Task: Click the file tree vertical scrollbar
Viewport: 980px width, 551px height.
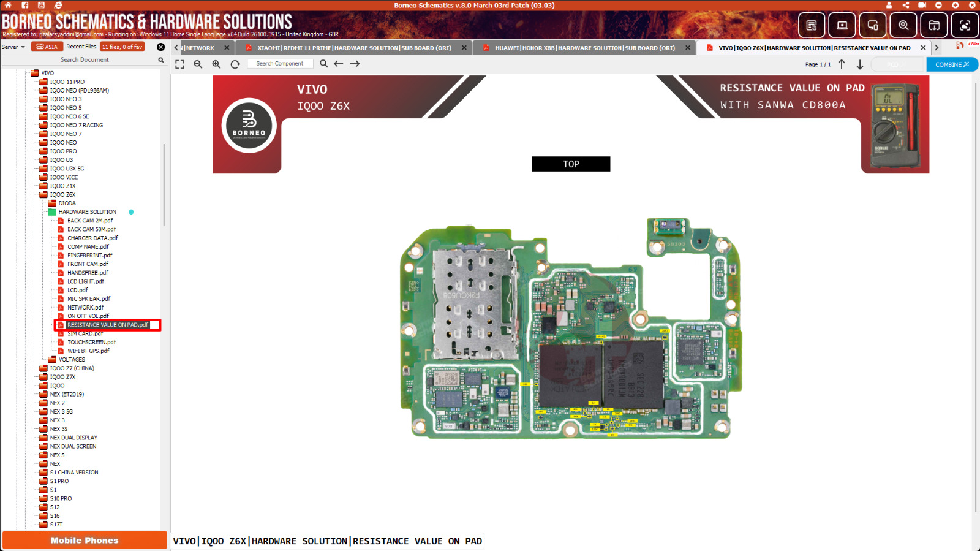Action: [164, 184]
